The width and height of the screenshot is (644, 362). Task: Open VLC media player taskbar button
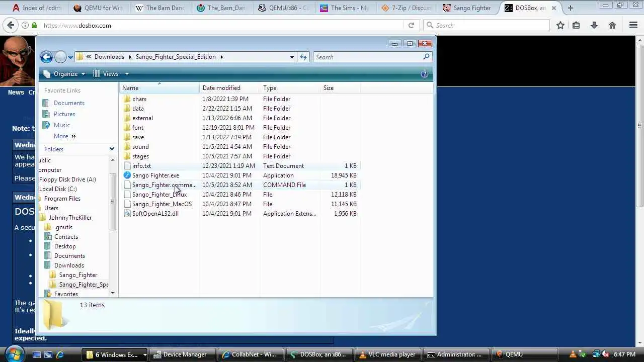(x=387, y=354)
